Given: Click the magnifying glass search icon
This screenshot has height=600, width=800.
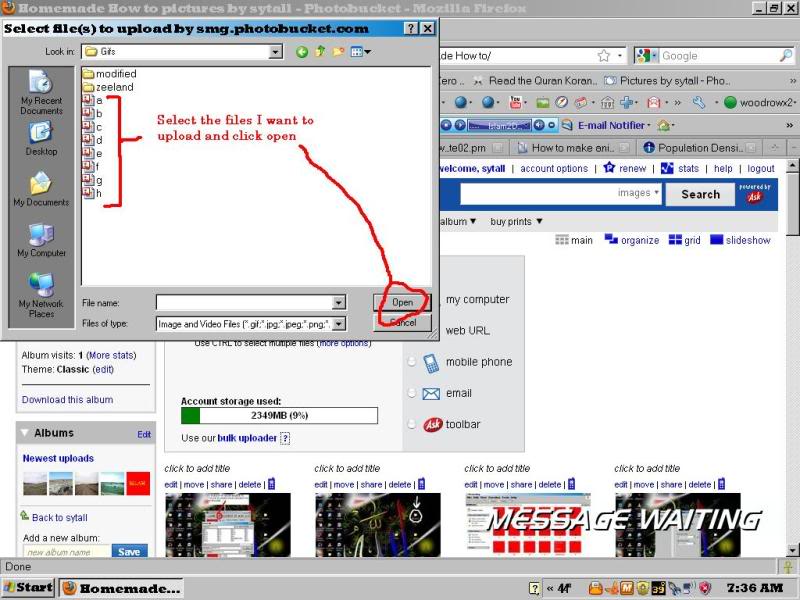Looking at the screenshot, I should [x=786, y=55].
